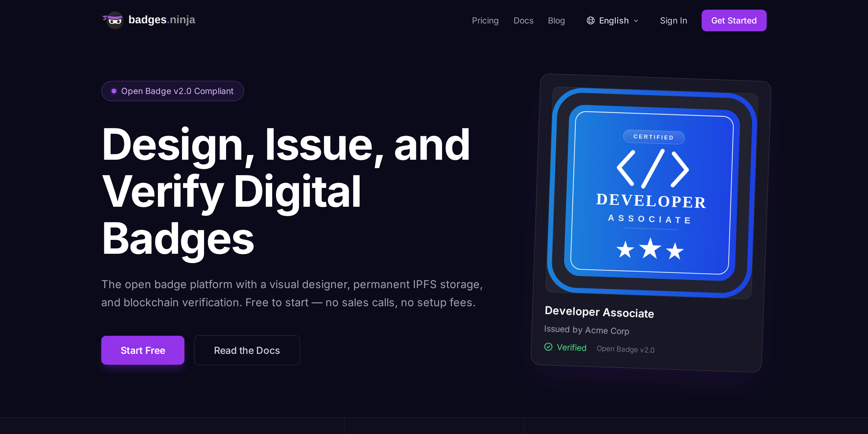Click the purple dot in compliance pill

click(114, 91)
